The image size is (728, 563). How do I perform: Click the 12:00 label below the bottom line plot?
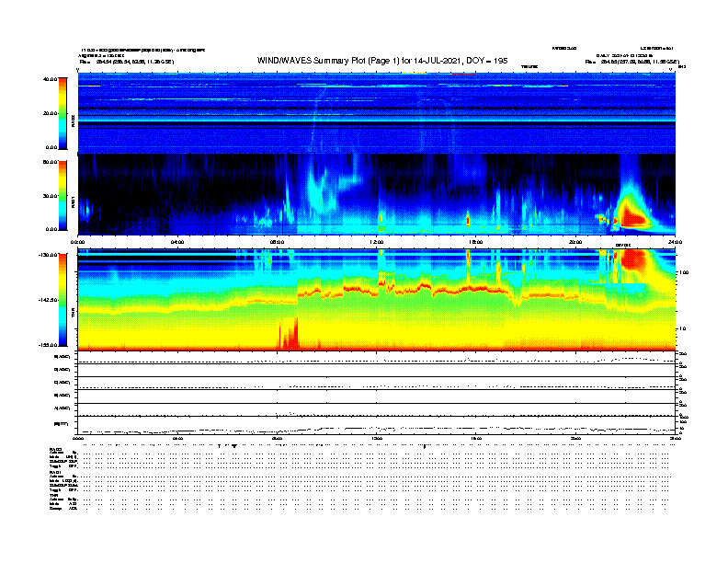click(377, 439)
